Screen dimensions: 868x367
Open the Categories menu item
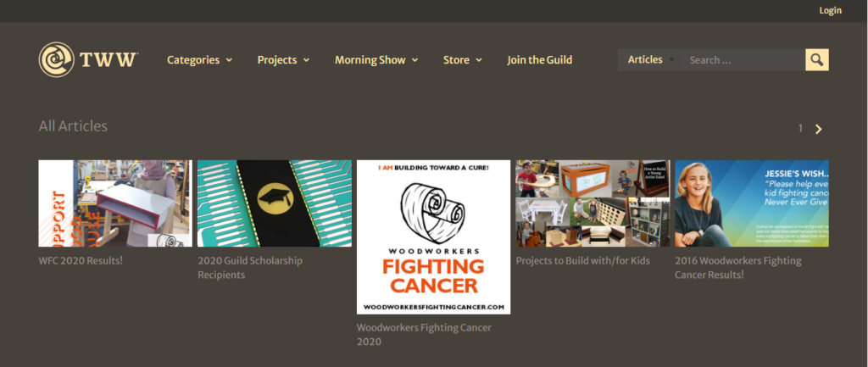193,60
